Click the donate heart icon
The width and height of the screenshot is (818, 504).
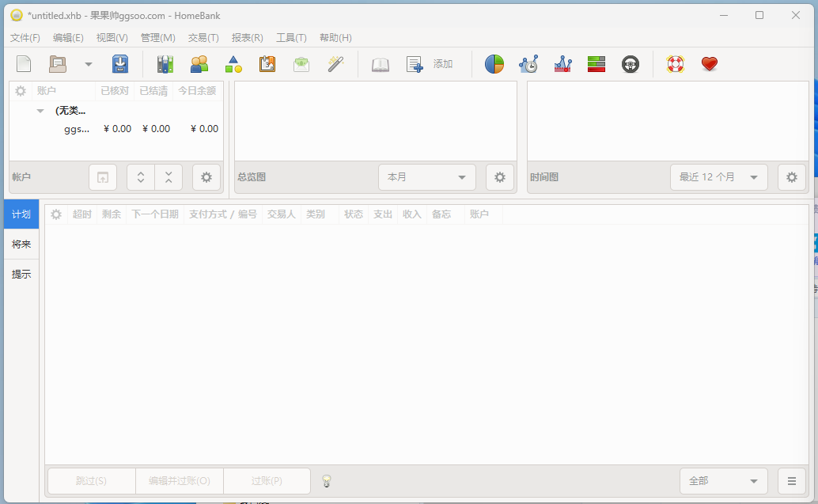point(709,63)
